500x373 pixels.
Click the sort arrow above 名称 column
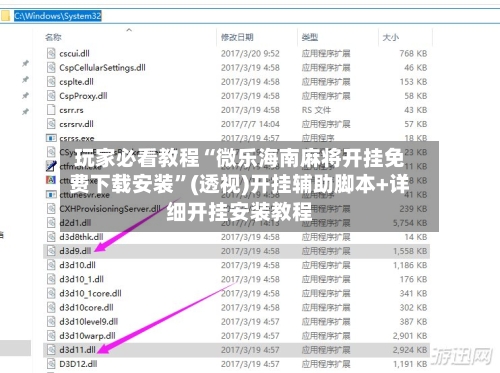(x=129, y=30)
